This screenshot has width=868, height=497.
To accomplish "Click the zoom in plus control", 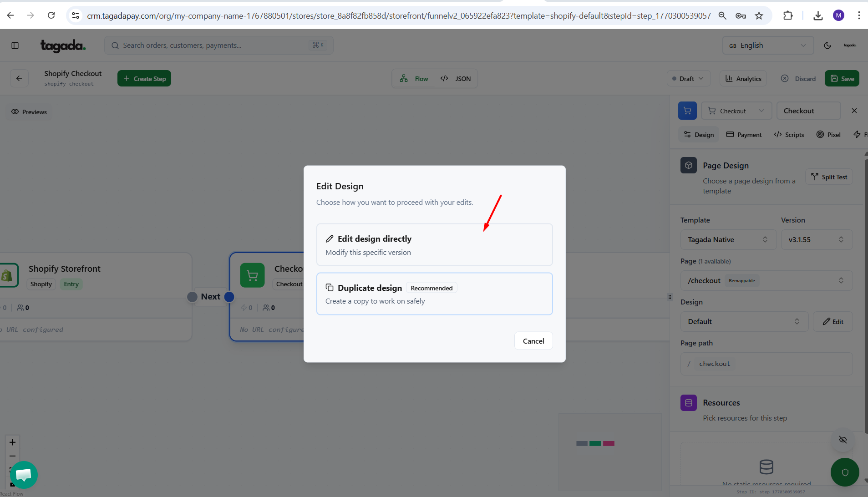I will tap(13, 442).
